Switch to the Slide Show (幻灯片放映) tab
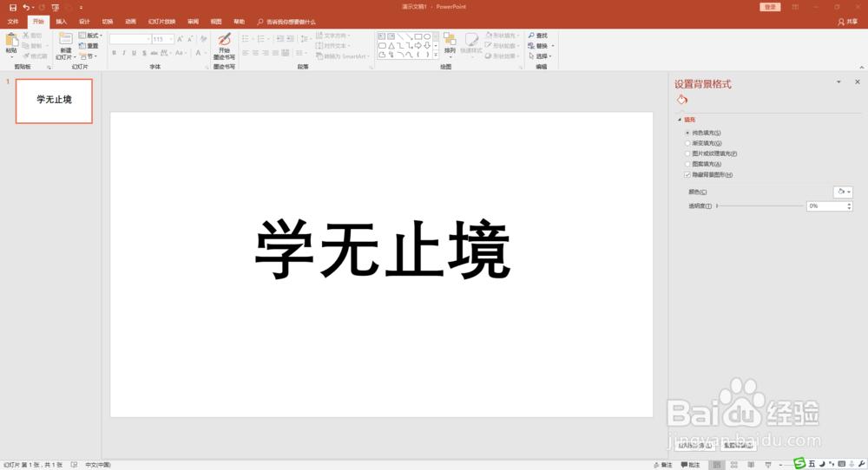 pos(161,22)
